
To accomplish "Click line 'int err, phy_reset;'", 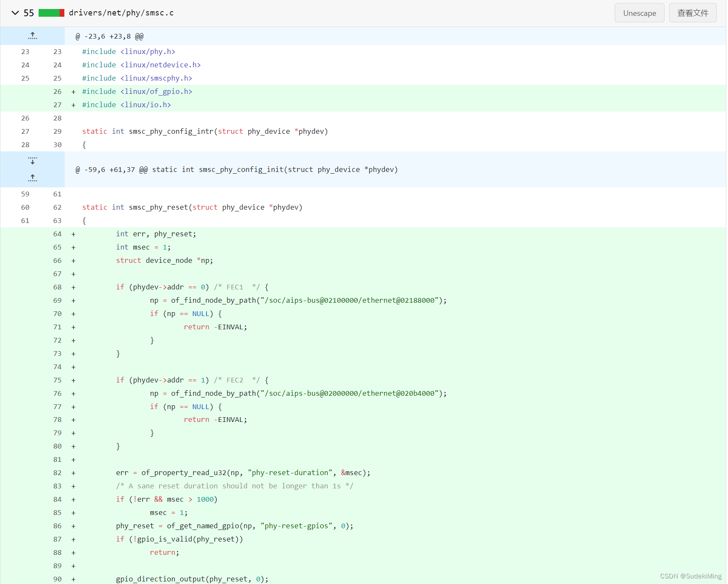I will [156, 234].
